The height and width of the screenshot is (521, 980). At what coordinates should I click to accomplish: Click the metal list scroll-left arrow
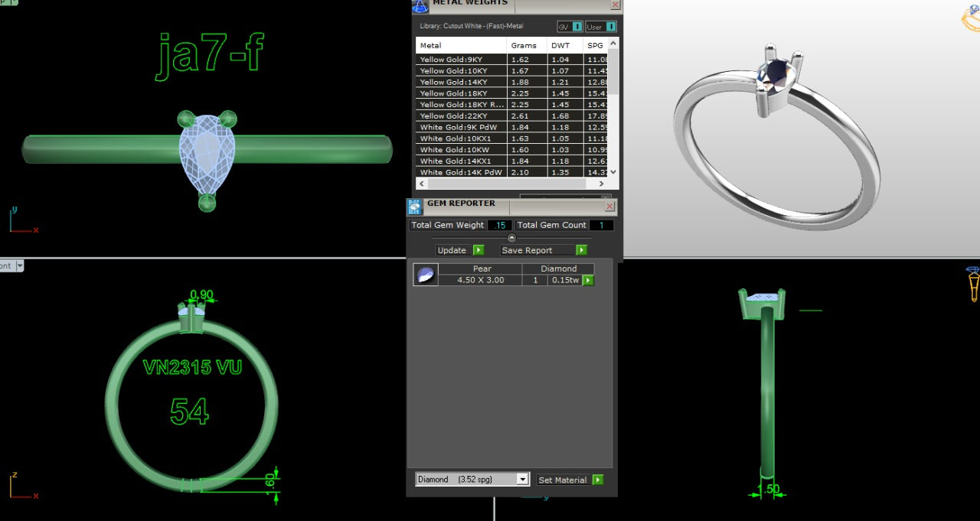tap(422, 184)
